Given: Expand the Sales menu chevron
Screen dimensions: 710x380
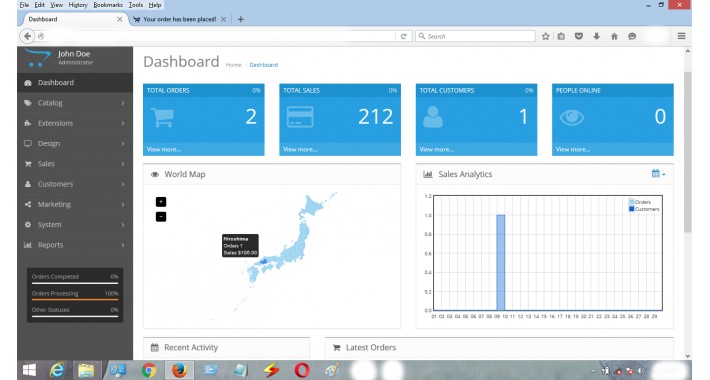Looking at the screenshot, I should click(x=123, y=164).
